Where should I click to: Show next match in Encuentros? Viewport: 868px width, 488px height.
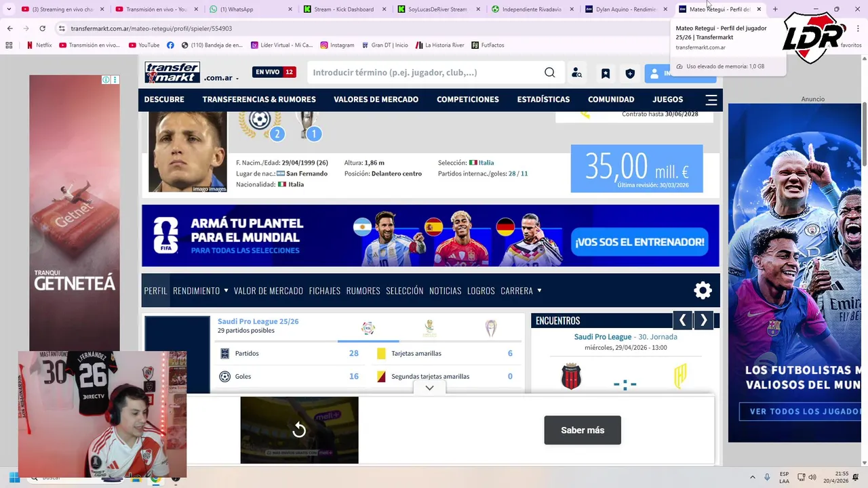(x=704, y=320)
